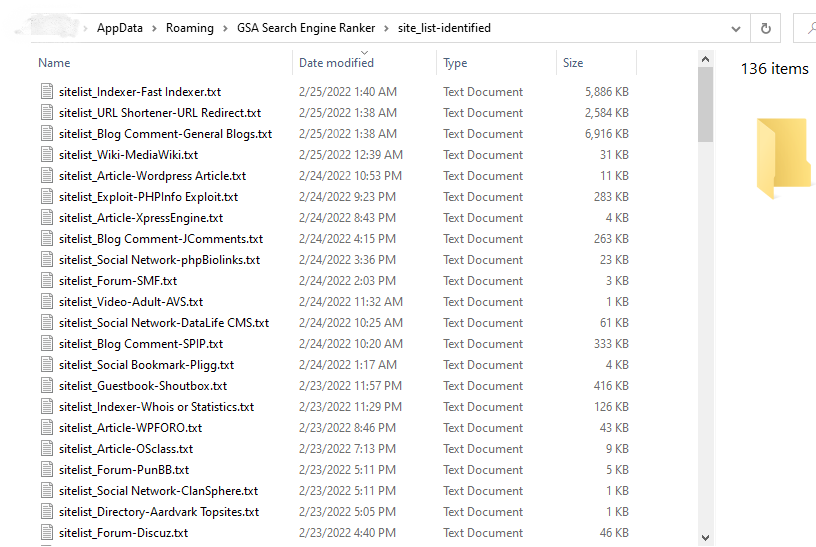This screenshot has height=547, width=816.
Task: Navigate to GSA Search Engine Ranker folder
Action: pos(306,28)
